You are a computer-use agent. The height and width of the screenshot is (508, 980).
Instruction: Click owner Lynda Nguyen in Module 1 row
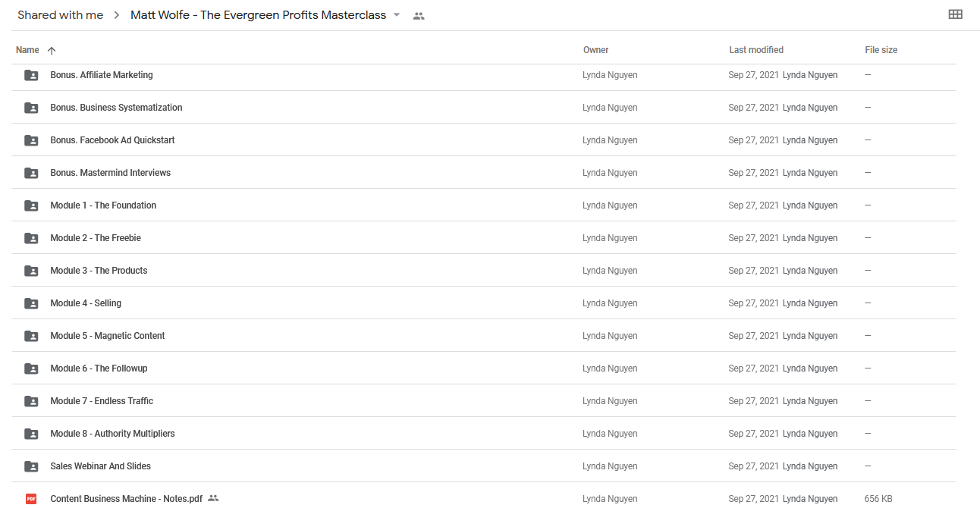point(610,205)
